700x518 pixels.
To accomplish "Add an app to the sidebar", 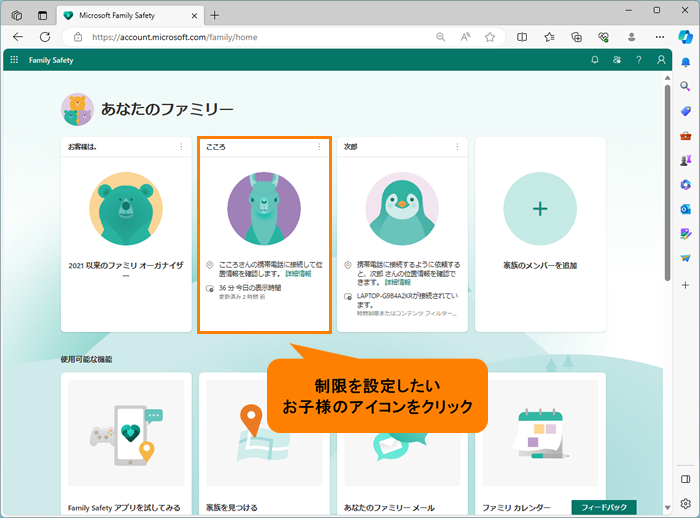I will [x=685, y=285].
